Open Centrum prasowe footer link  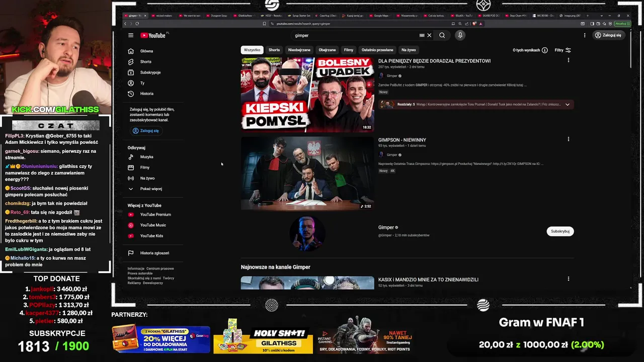coord(160,268)
